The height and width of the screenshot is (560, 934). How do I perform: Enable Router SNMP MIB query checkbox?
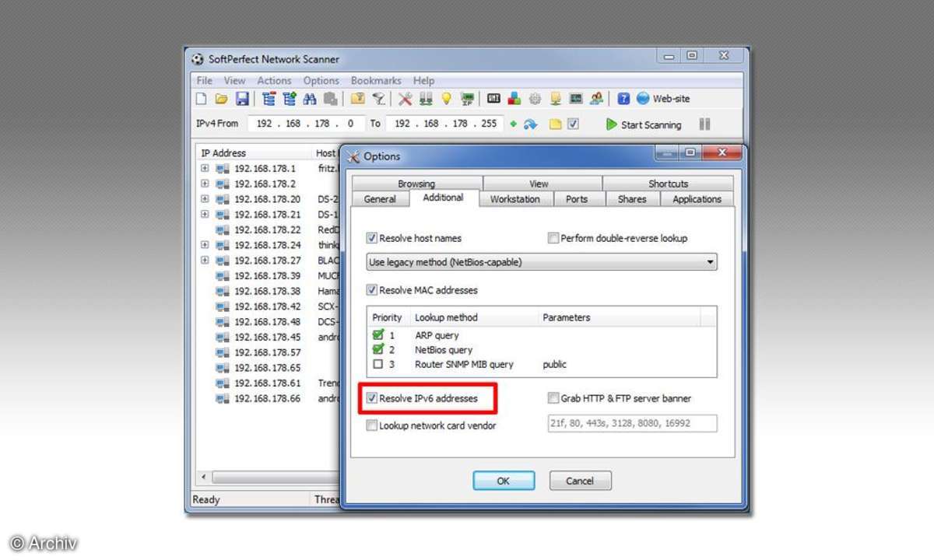point(378,364)
